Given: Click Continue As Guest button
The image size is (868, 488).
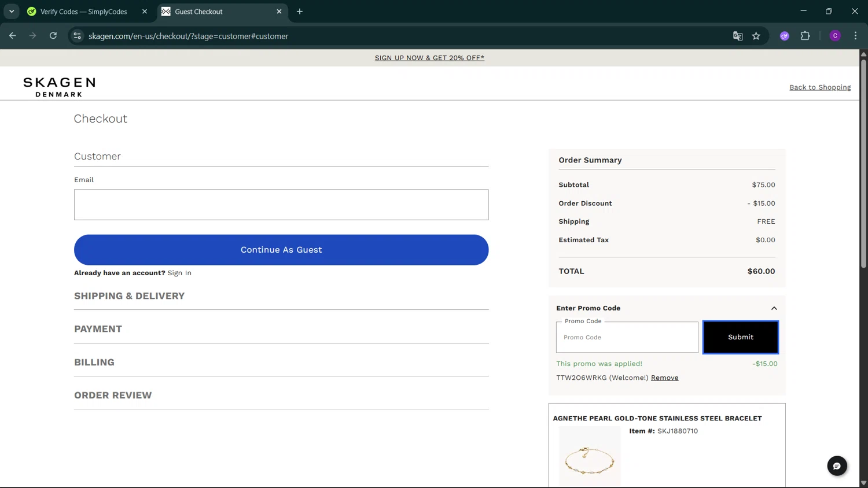Looking at the screenshot, I should (x=281, y=250).
